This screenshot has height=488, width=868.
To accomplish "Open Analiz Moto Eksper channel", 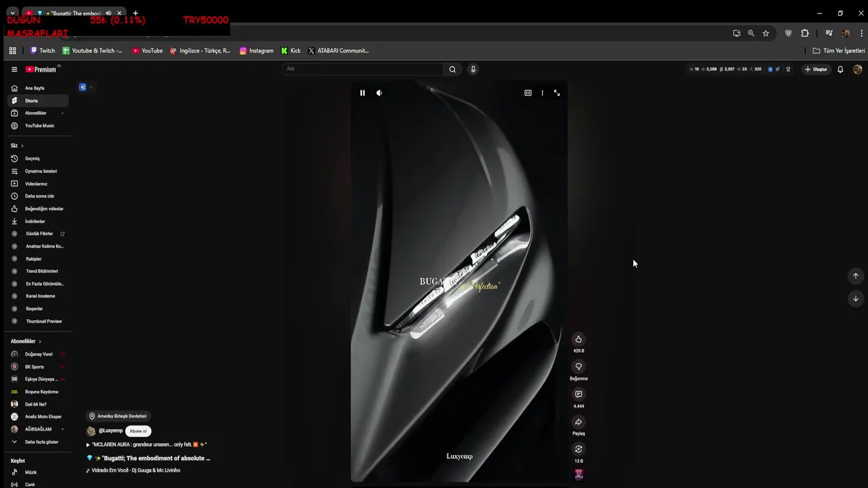I will 38,417.
